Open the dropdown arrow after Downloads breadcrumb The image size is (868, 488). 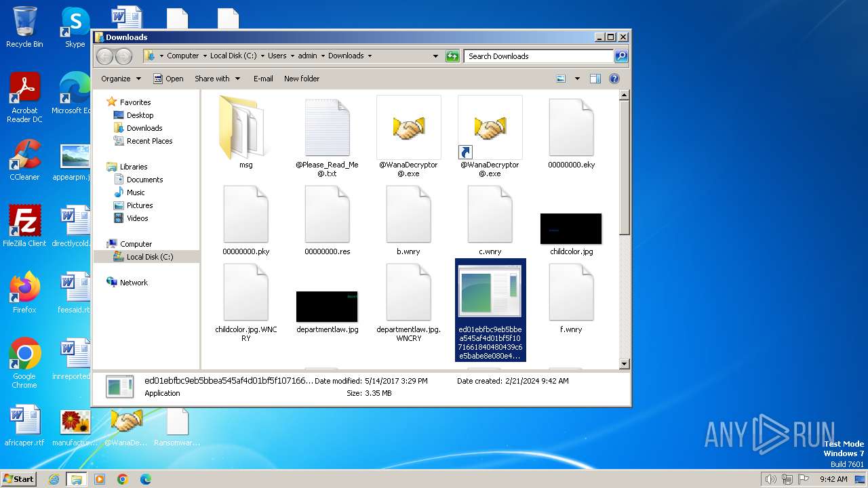pos(370,56)
